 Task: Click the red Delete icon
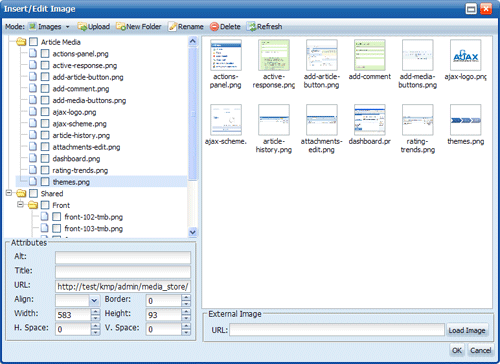[214, 27]
